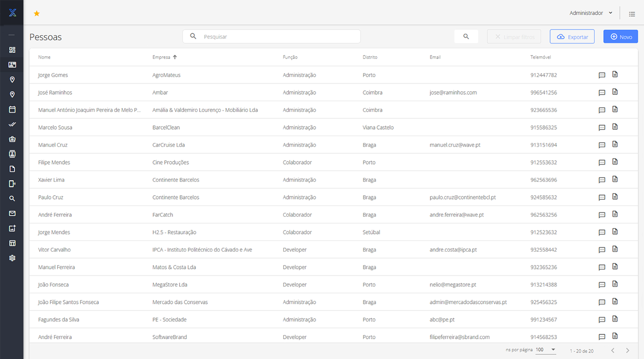This screenshot has width=644, height=359.
Task: Click the briefcase icon in the sidebar
Action: tap(12, 139)
